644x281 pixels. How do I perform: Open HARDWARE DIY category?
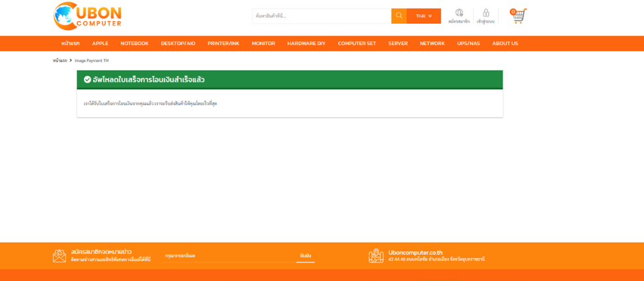pos(306,44)
